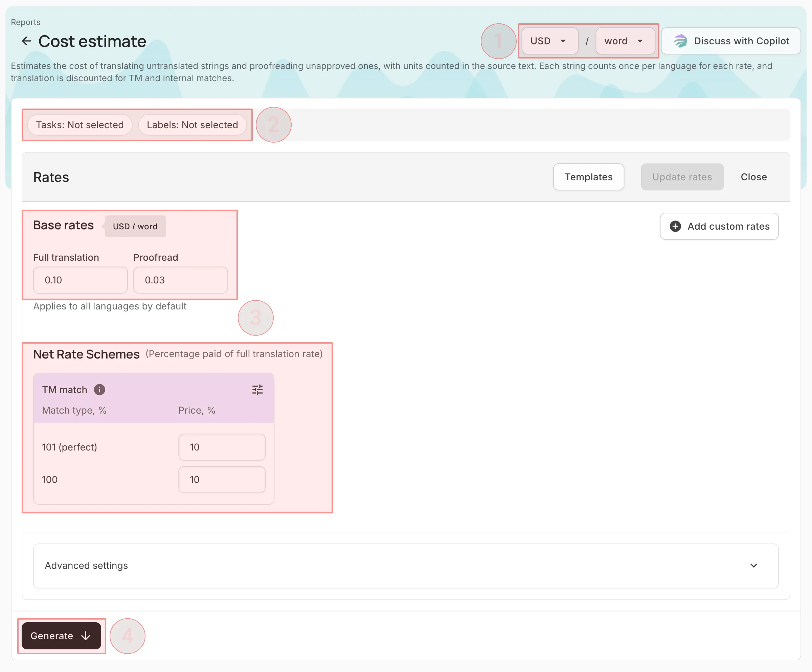Click the 'Net Rate Schemes' heading
Image resolution: width=812 pixels, height=672 pixels.
[86, 354]
